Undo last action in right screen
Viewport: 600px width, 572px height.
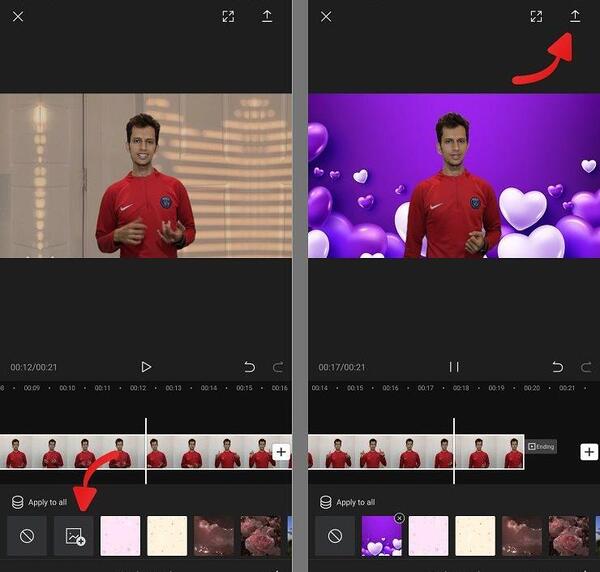tap(558, 367)
